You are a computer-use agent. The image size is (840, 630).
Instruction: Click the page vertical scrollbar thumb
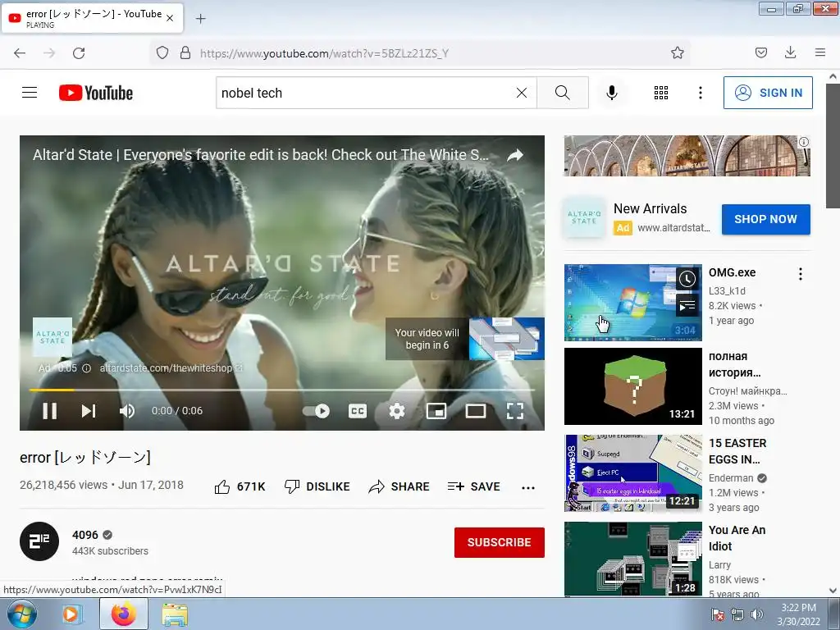[833, 146]
